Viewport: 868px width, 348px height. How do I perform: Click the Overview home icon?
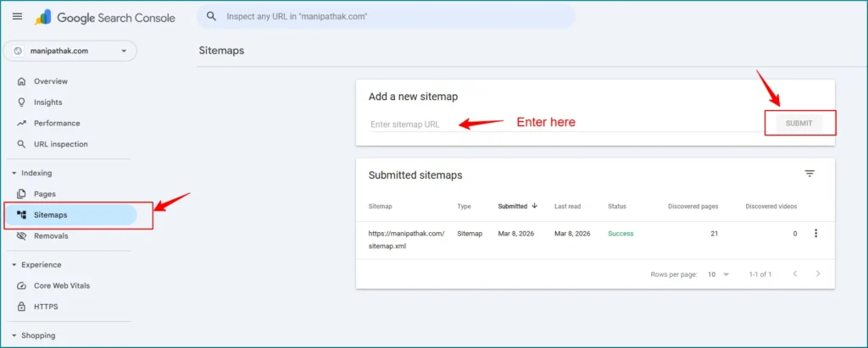pos(21,81)
